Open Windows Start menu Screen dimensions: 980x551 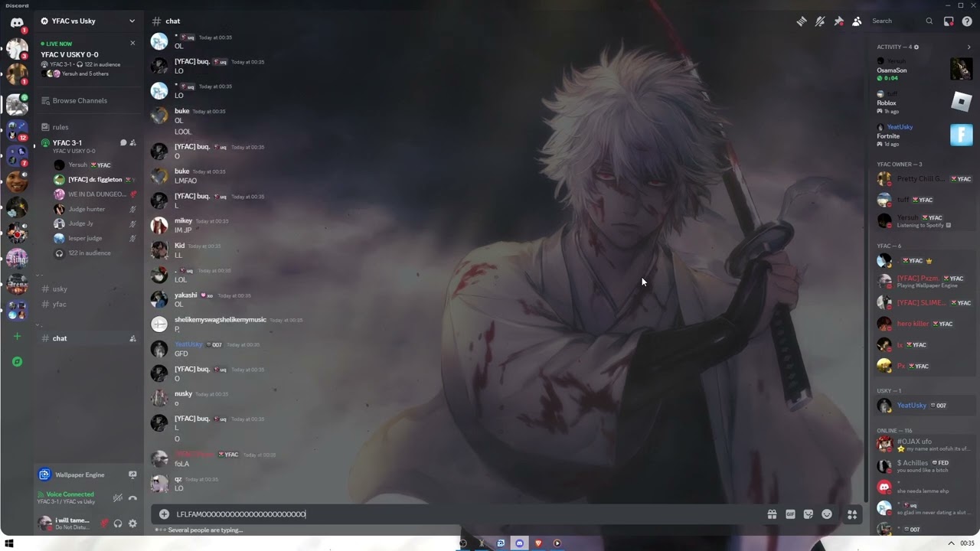point(11,543)
